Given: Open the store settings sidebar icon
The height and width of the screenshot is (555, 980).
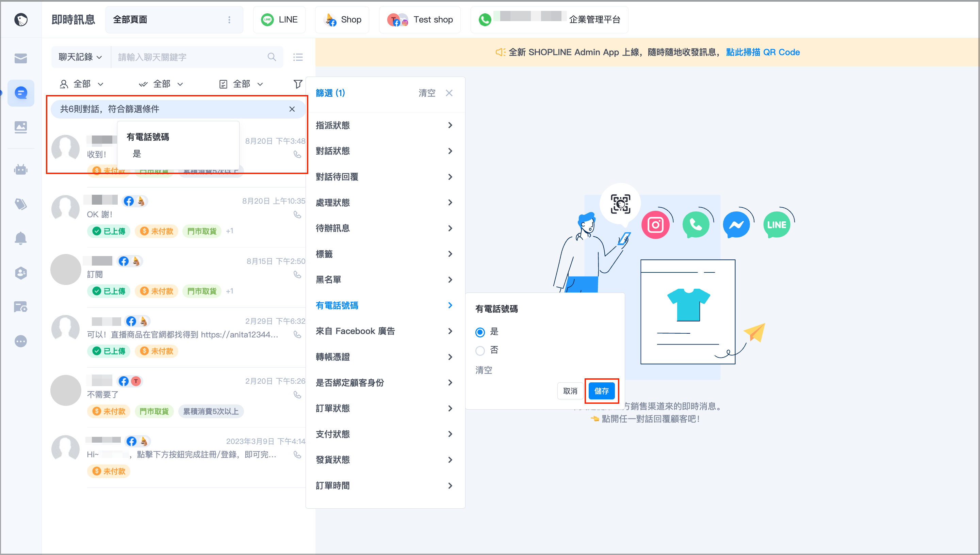Looking at the screenshot, I should pyautogui.click(x=20, y=307).
